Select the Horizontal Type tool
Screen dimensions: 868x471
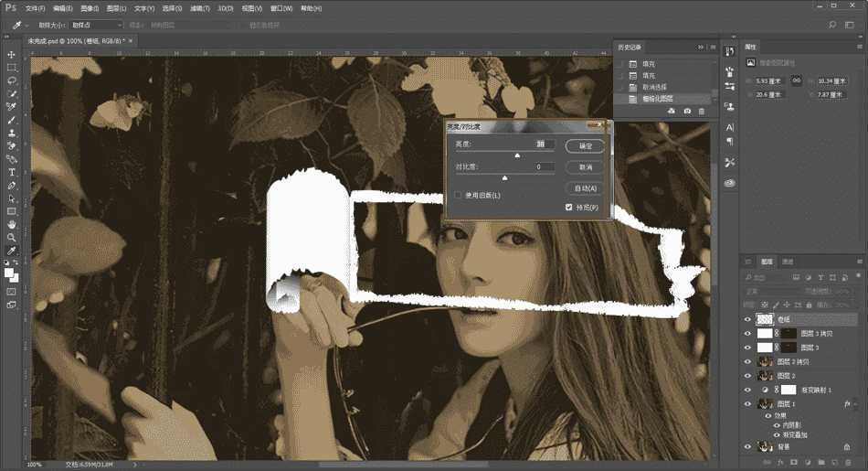(x=12, y=172)
